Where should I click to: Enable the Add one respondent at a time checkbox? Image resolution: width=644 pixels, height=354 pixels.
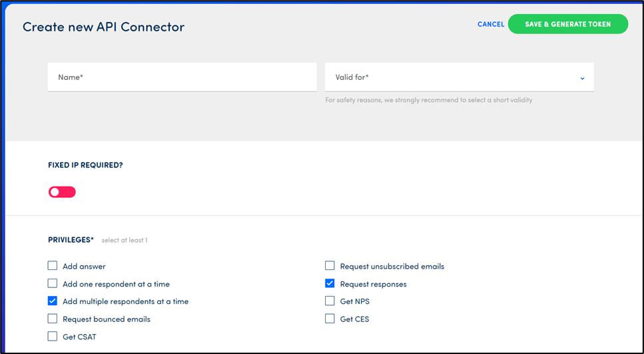(53, 283)
